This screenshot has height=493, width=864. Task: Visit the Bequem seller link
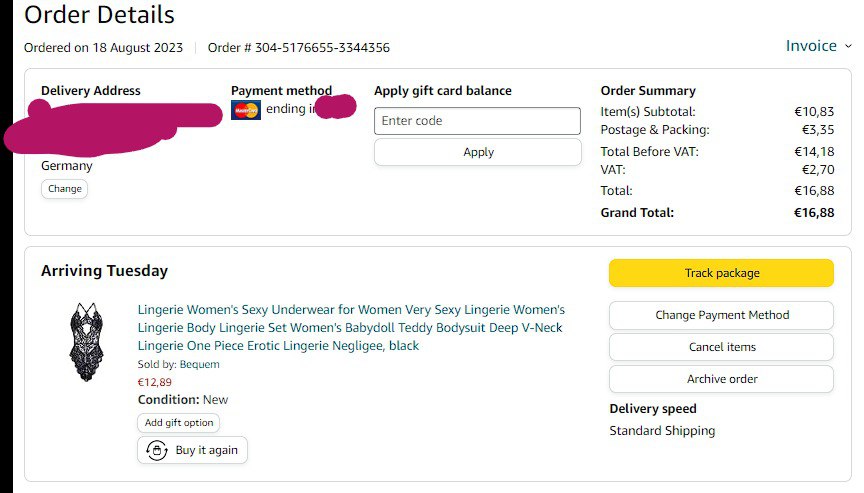[x=200, y=365]
